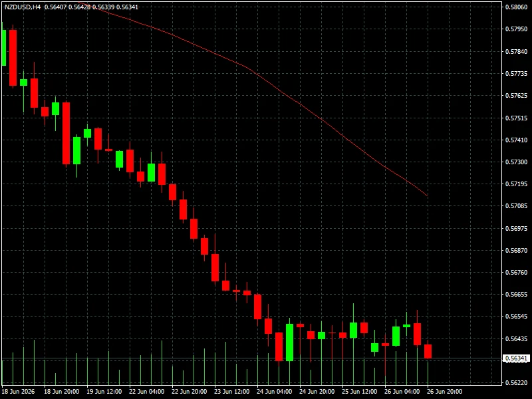Click the end of the red moving average line

[427, 196]
